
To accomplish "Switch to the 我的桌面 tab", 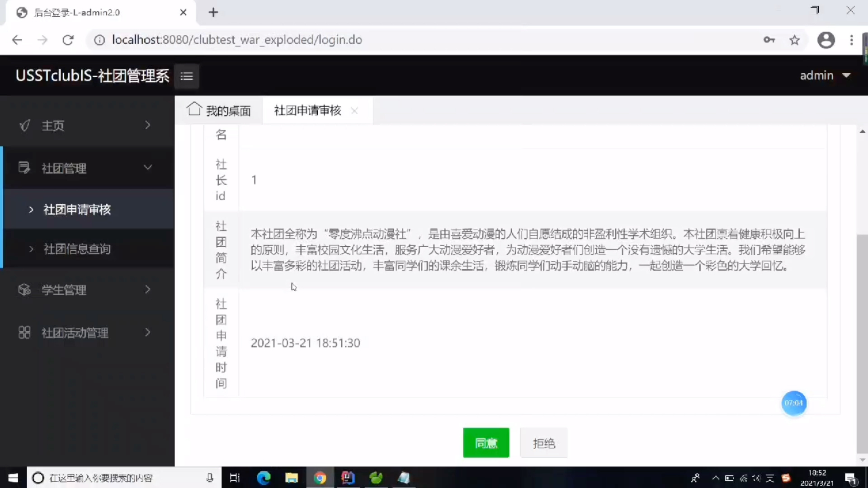I will [219, 110].
